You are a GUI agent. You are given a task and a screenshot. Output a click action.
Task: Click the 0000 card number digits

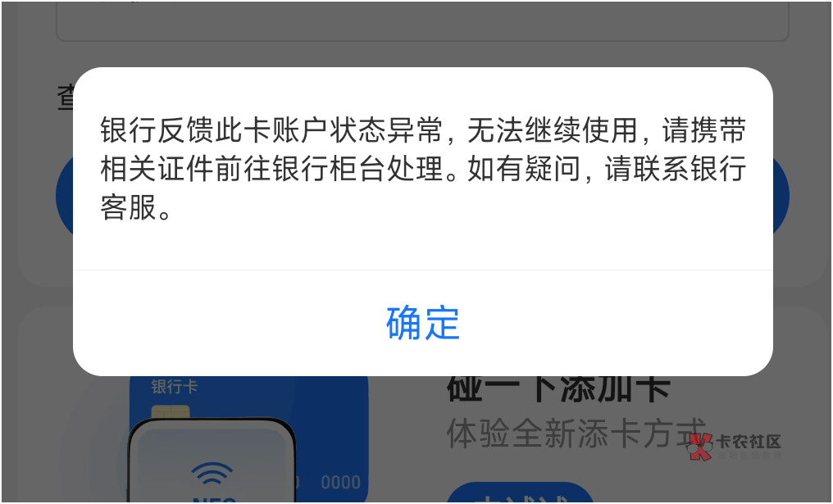click(340, 482)
